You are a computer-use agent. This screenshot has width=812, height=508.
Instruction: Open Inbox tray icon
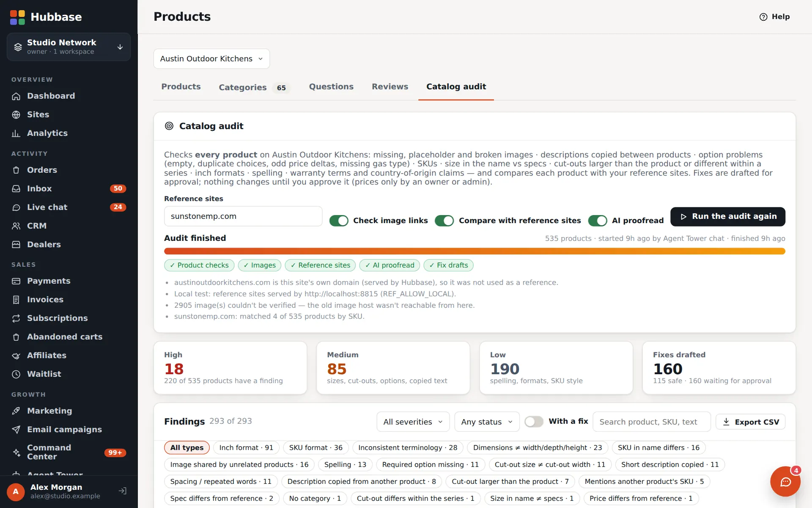(x=16, y=189)
